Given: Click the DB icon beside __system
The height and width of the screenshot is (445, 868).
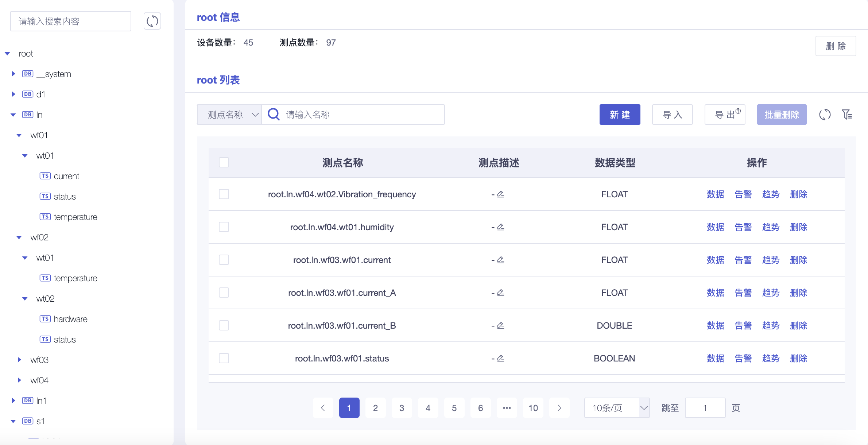Looking at the screenshot, I should (x=27, y=74).
